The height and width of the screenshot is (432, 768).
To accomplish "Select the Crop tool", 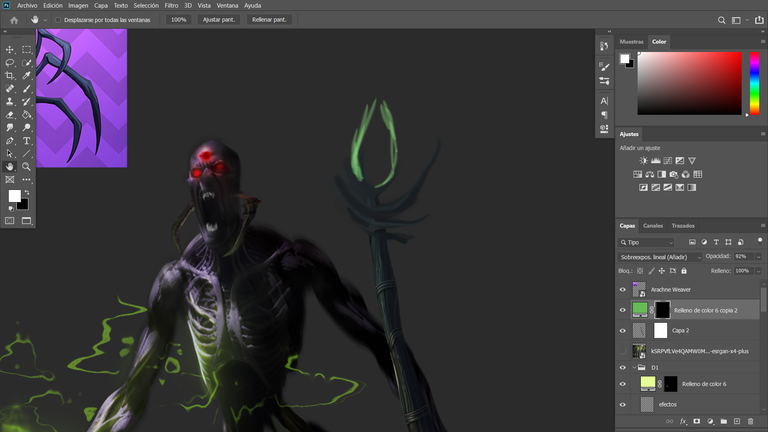I will [x=9, y=75].
